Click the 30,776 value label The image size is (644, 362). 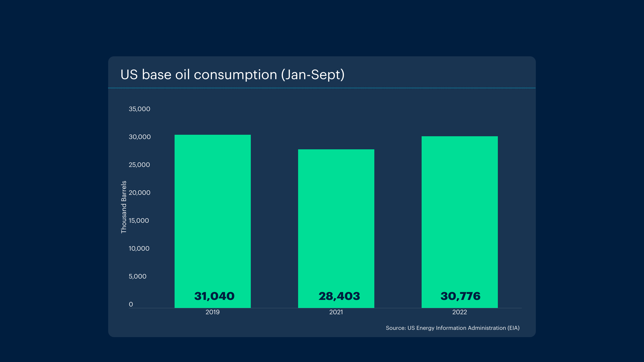[460, 296]
